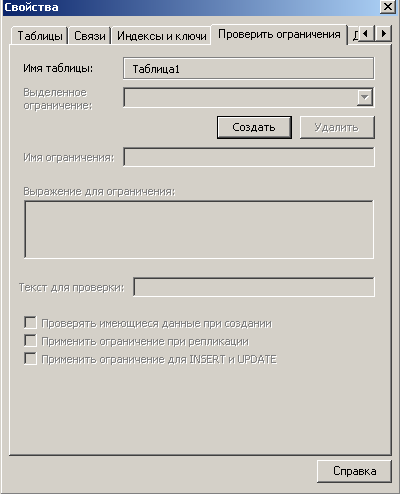Click the Текст для проверки input field
The image size is (400, 494).
[x=254, y=287]
